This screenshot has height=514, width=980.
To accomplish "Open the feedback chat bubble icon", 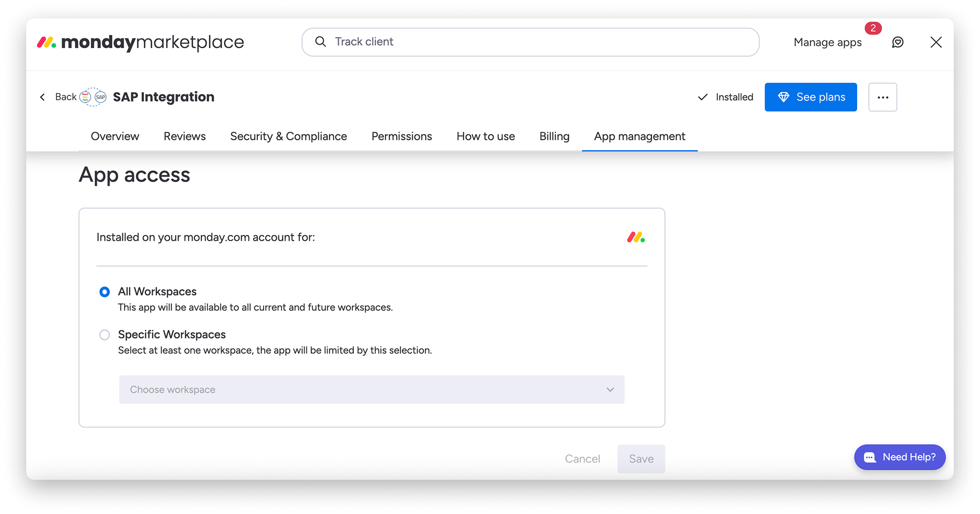I will tap(898, 42).
